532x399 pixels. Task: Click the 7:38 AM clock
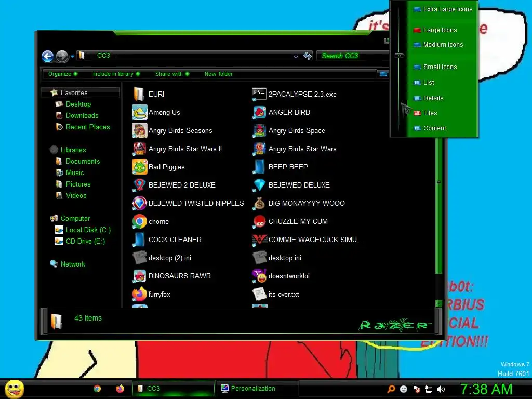pyautogui.click(x=486, y=390)
